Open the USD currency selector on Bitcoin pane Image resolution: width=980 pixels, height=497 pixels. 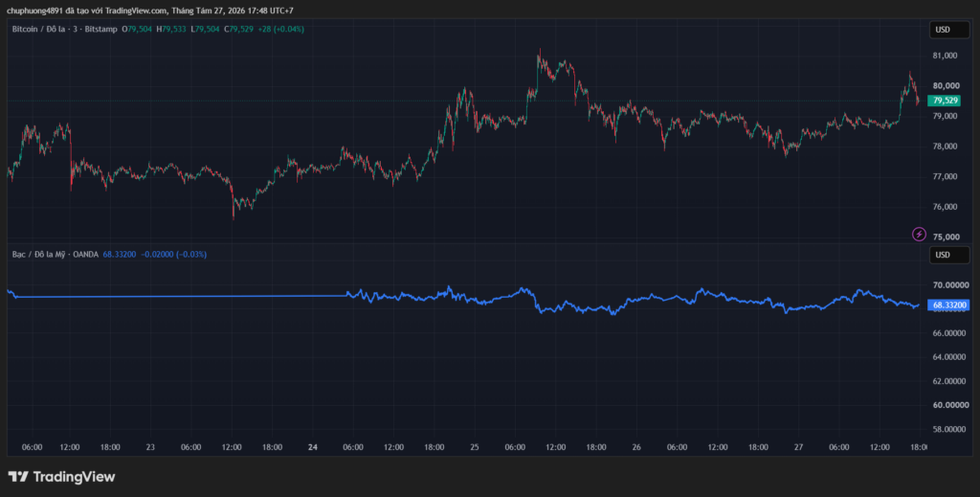pos(949,30)
